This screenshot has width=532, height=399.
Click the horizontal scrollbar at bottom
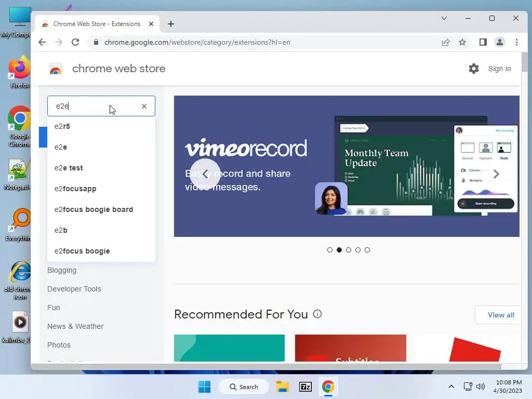pyautogui.click(x=267, y=366)
